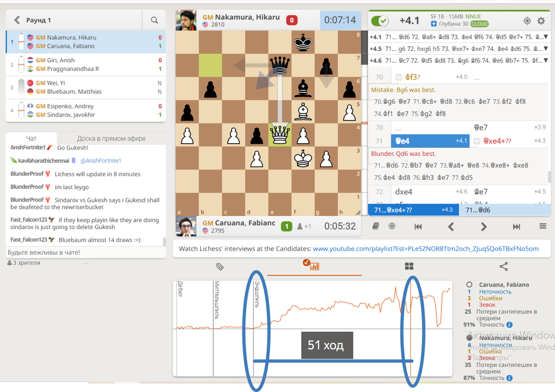The width and height of the screenshot is (555, 392).
Task: Click the Эндшпиль marker on the chart
Action: point(257,295)
